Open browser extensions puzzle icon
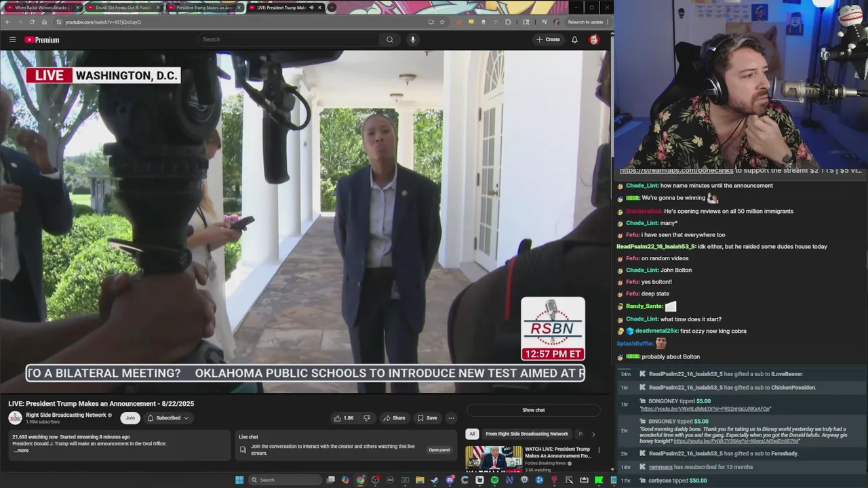The height and width of the screenshot is (488, 868). [x=508, y=22]
